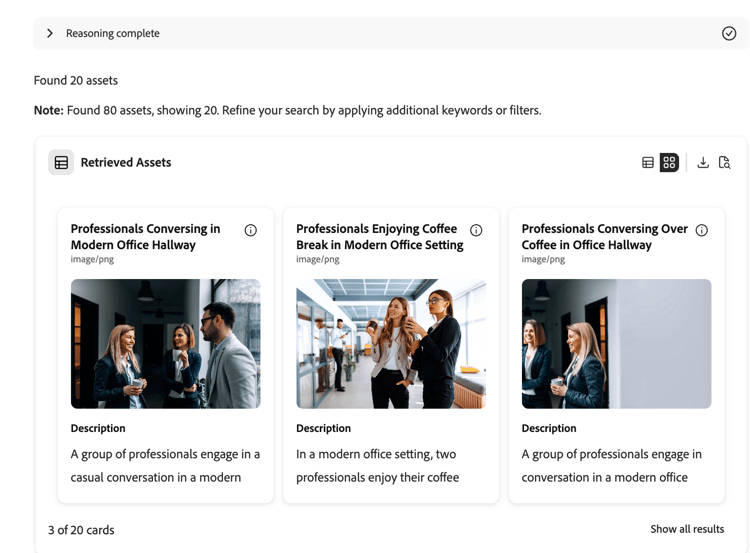
Task: Open info for Professionals Conversing in Modern Office Hallway
Action: (251, 230)
